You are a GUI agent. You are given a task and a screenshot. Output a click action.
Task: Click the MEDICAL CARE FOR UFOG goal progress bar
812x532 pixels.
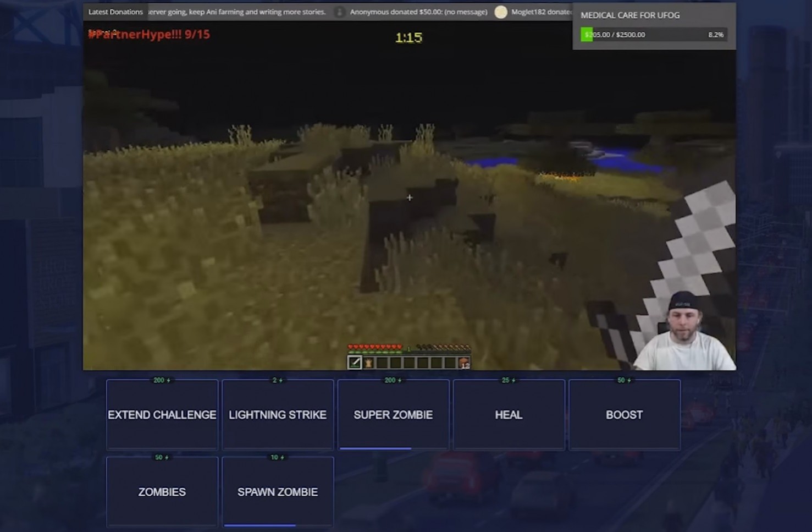coord(654,34)
